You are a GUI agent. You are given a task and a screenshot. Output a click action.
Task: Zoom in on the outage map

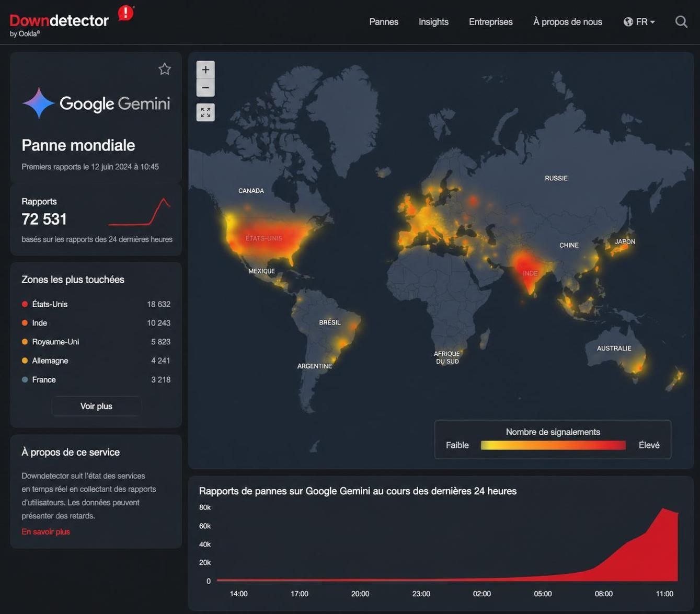coord(205,69)
